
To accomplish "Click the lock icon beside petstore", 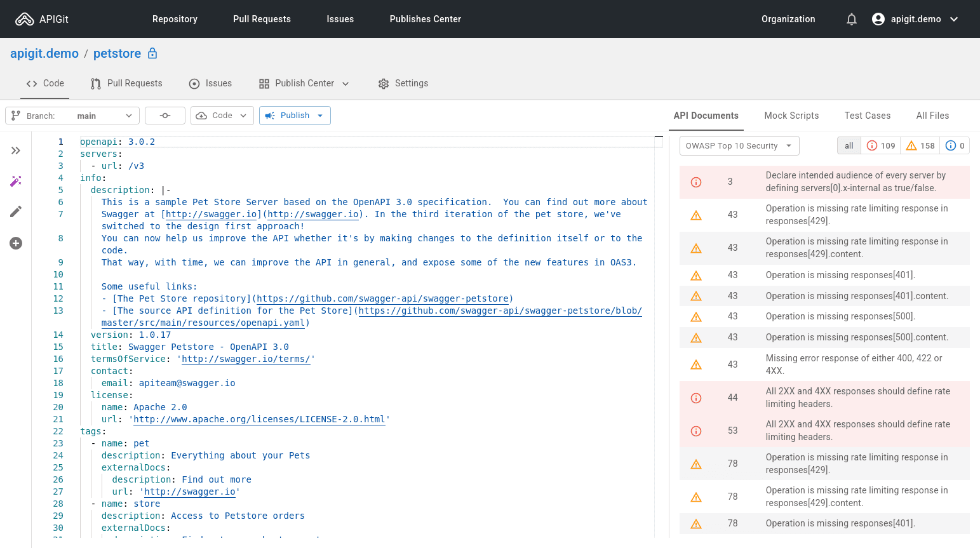I will pyautogui.click(x=152, y=53).
